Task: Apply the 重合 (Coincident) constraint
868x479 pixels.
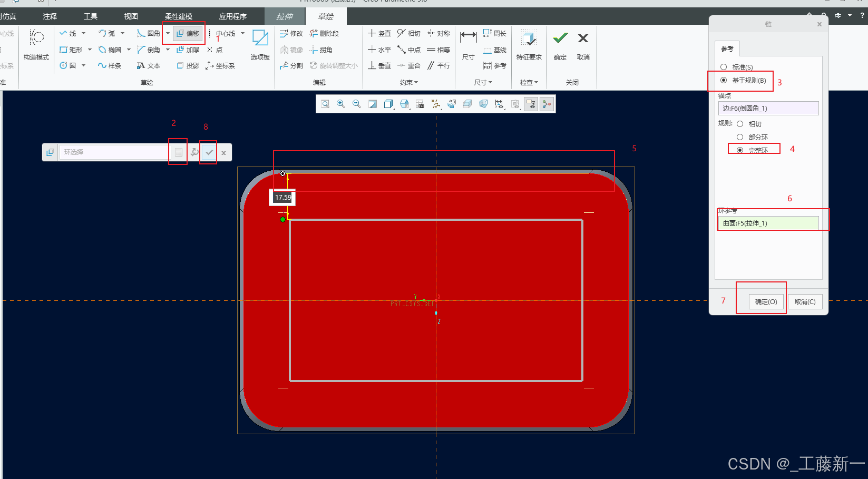Action: click(409, 65)
